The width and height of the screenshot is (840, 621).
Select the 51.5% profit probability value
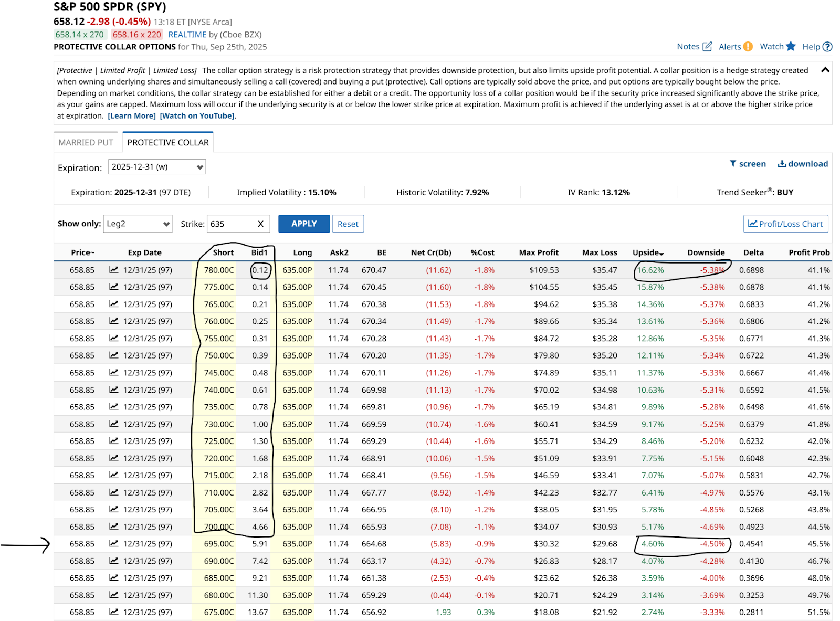pos(819,612)
